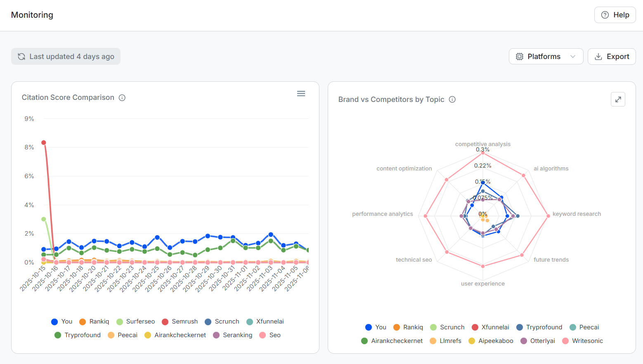
Task: Toggle Semrush series in line chart legend
Action: 180,321
